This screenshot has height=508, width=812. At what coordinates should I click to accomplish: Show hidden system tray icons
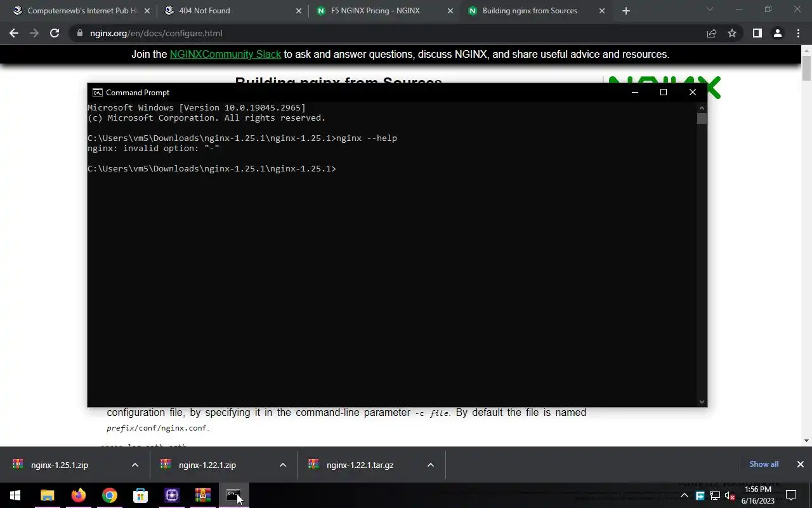(x=684, y=495)
